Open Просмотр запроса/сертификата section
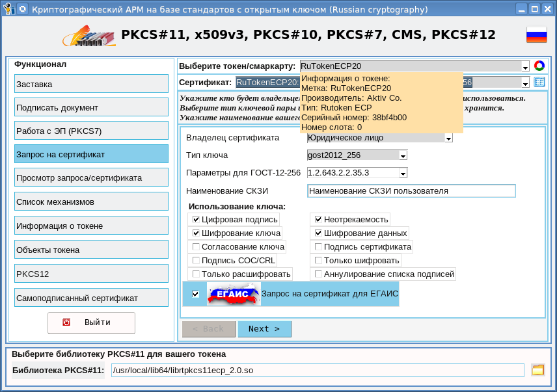This screenshot has height=392, width=557. coord(91,177)
